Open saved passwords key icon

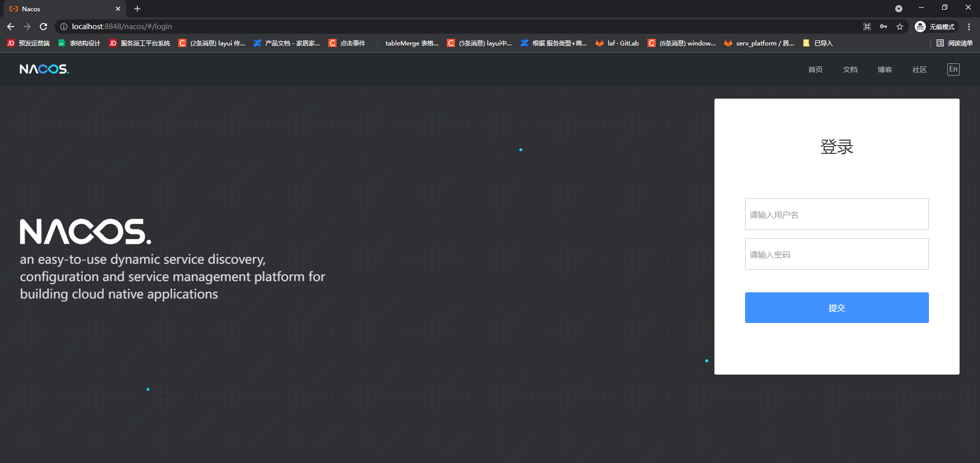point(883,27)
